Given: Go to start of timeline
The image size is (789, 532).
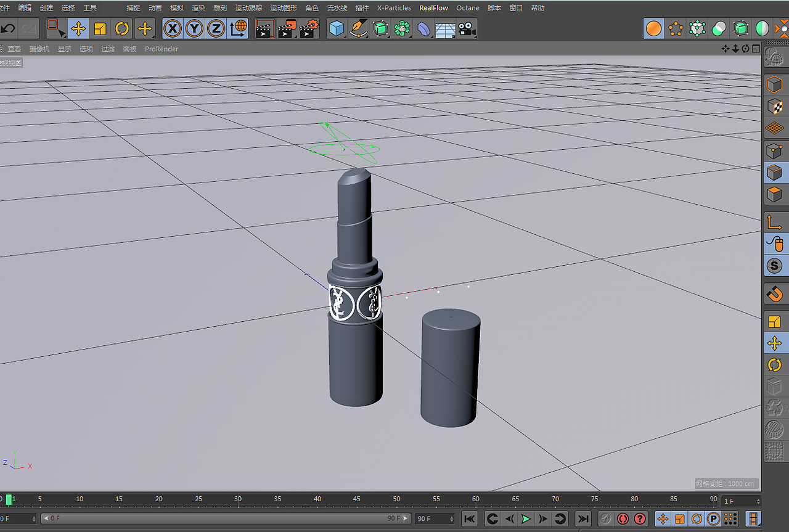Looking at the screenshot, I should 469,519.
